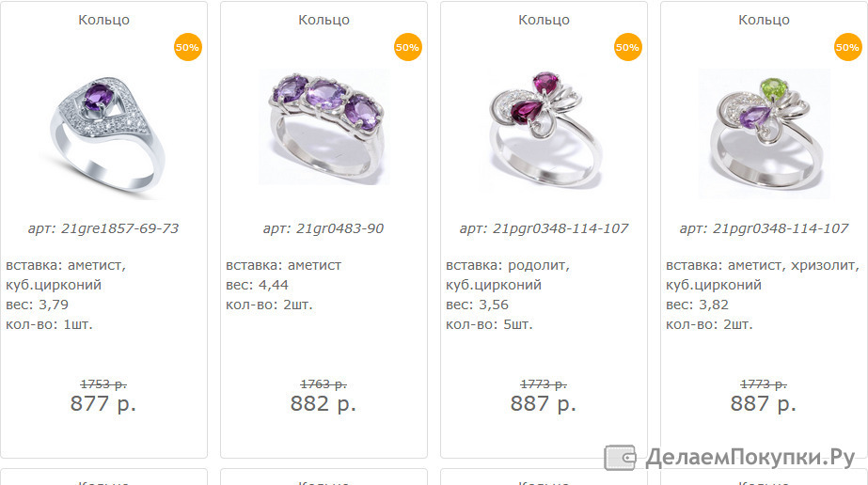This screenshot has height=485, width=868.
Task: Click the вставка: родолит description text
Action: (x=508, y=265)
